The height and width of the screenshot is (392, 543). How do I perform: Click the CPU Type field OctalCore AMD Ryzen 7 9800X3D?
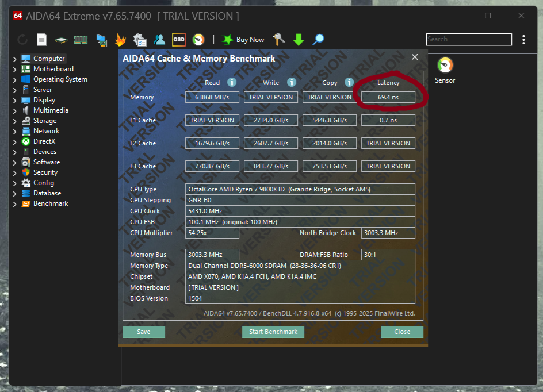(x=300, y=189)
